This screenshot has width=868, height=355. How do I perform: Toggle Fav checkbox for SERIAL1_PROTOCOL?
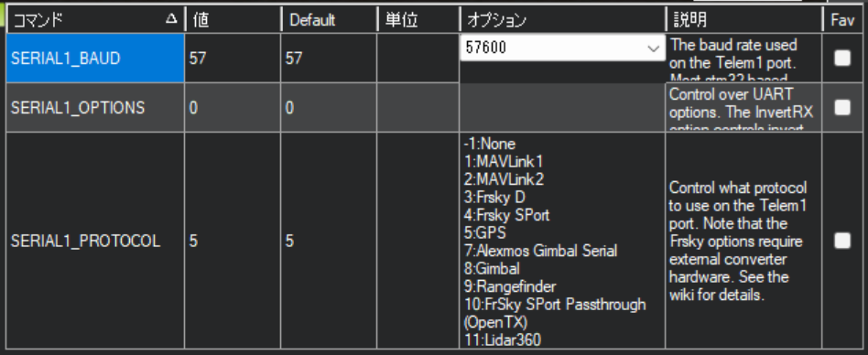coord(842,241)
